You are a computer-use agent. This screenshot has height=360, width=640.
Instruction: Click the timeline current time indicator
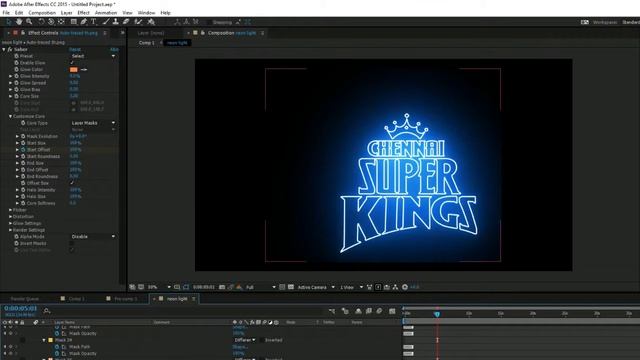437,314
